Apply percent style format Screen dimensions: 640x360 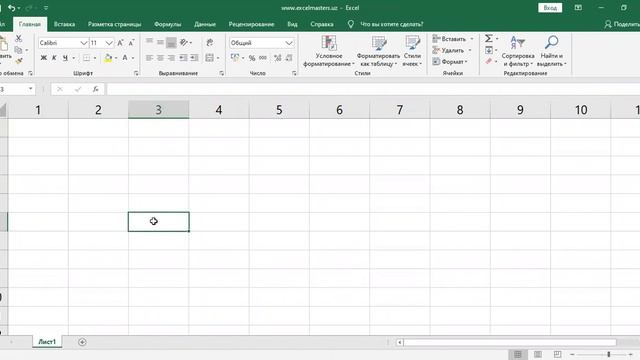pyautogui.click(x=252, y=58)
